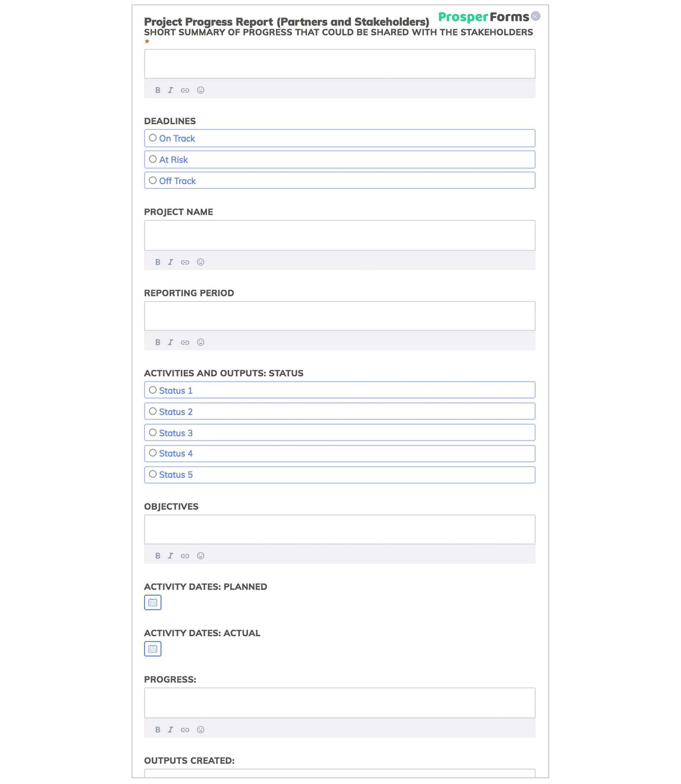681x784 pixels.
Task: Click the Link icon in Project Name field
Action: (x=185, y=261)
